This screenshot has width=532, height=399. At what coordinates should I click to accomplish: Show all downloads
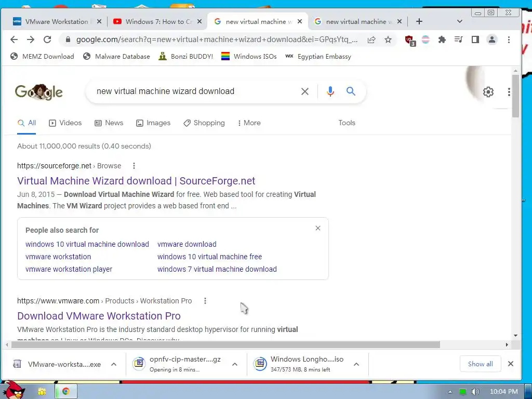[x=480, y=364]
